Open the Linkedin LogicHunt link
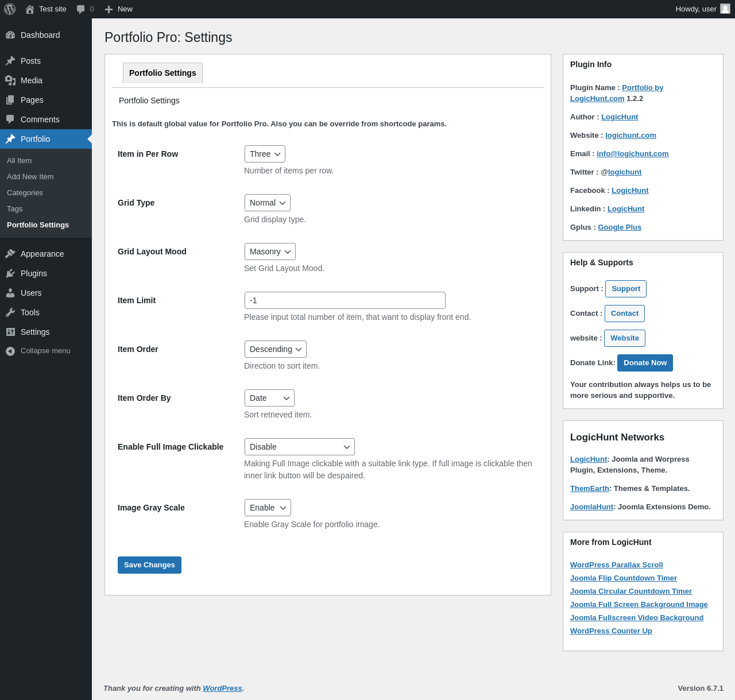The width and height of the screenshot is (735, 700). [626, 209]
